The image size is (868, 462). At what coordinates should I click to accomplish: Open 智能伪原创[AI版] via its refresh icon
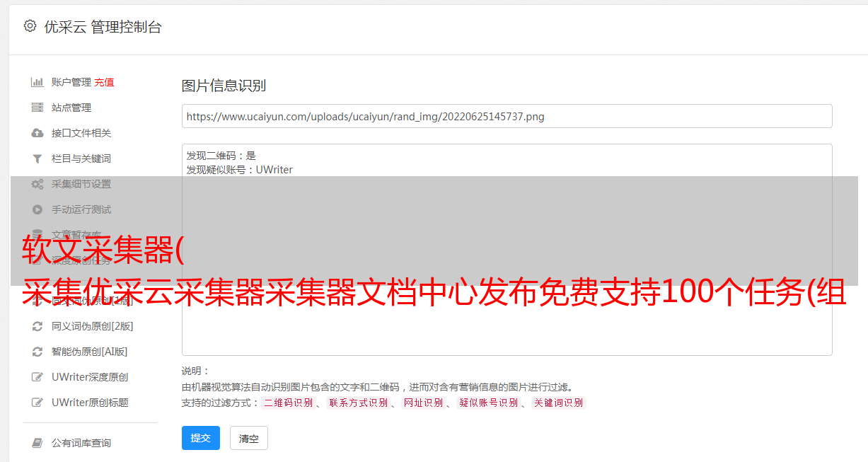coord(37,352)
